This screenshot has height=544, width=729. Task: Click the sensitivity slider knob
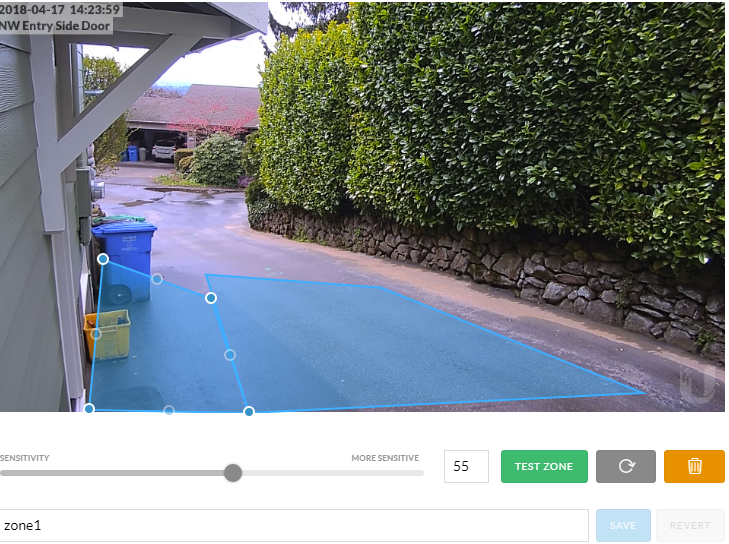click(233, 473)
